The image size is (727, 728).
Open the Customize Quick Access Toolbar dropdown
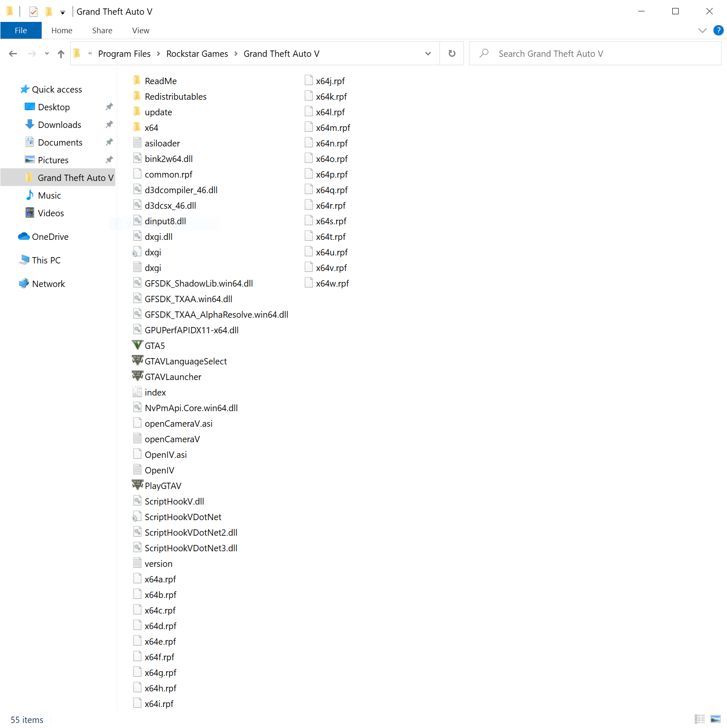(63, 13)
